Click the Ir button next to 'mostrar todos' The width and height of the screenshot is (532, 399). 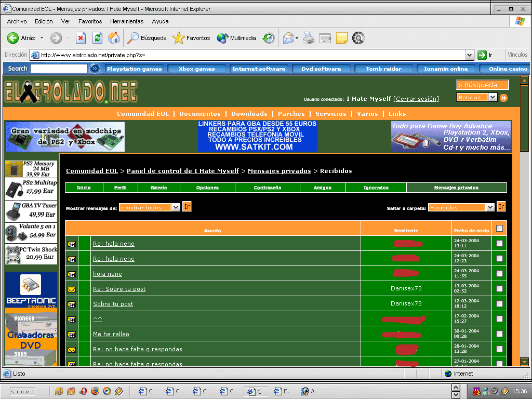187,207
